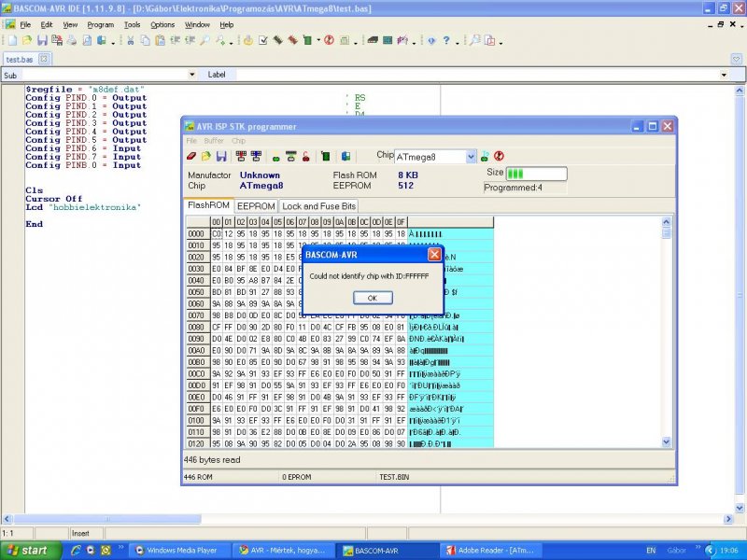
Task: Click the blue question mark Help icon
Action: point(446,40)
